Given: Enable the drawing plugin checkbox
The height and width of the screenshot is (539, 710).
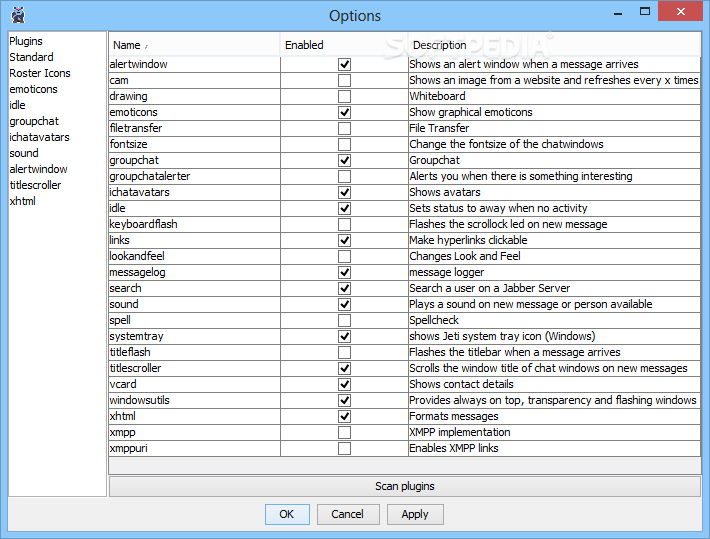Looking at the screenshot, I should tap(344, 96).
